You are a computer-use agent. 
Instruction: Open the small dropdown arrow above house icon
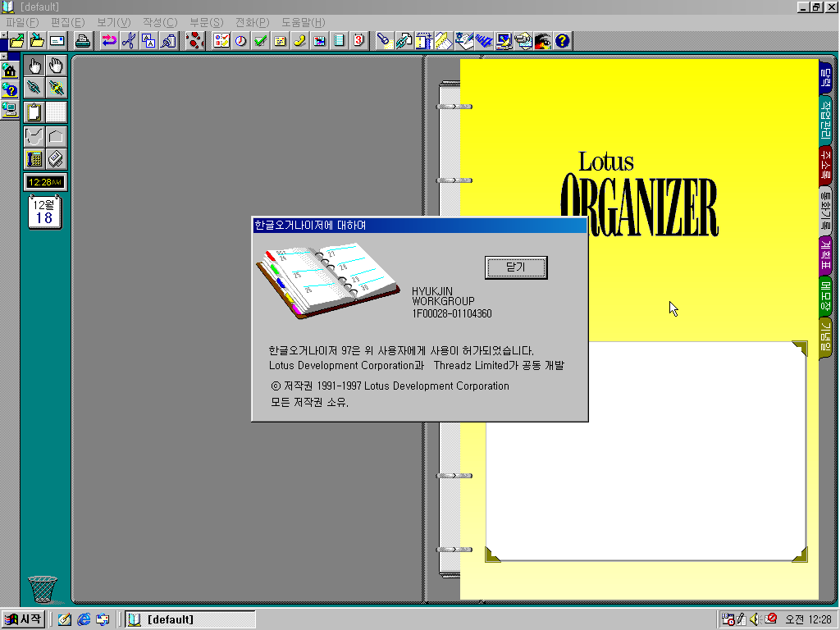click(4, 57)
